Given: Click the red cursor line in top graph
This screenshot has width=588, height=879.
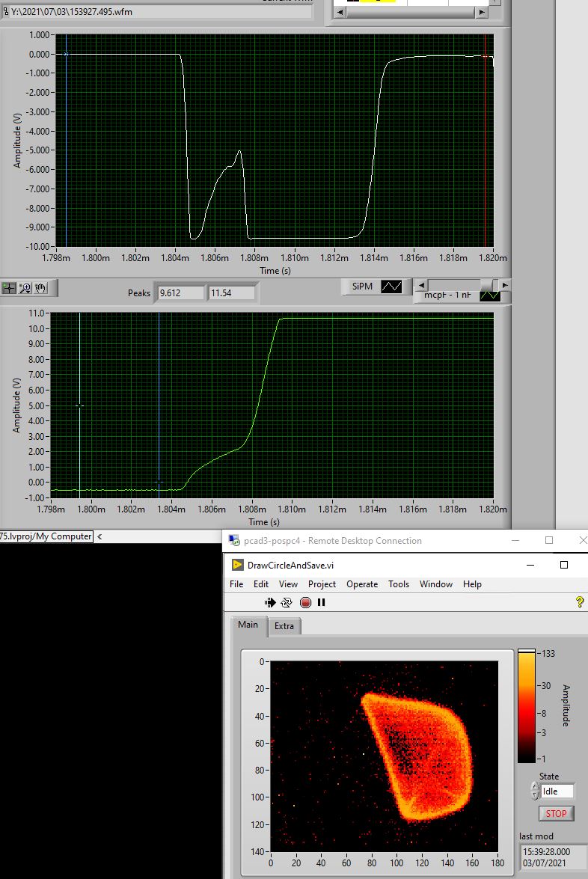Looking at the screenshot, I should click(486, 140).
